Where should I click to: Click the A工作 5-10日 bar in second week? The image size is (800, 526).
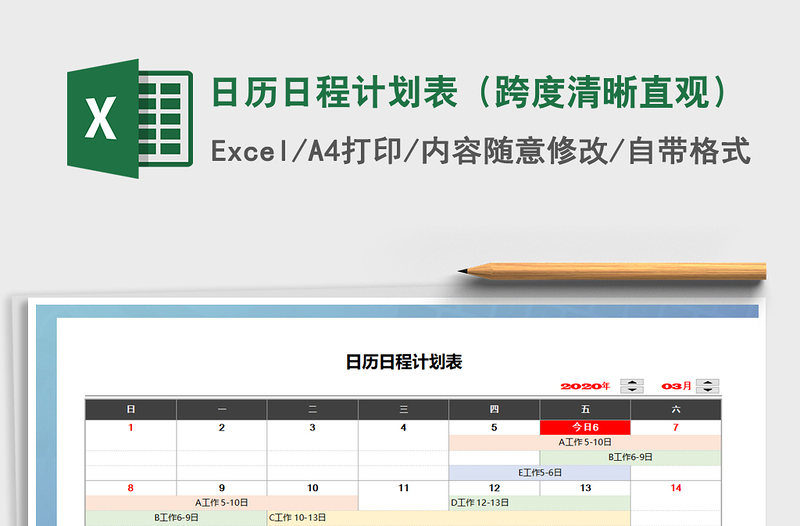tap(221, 503)
